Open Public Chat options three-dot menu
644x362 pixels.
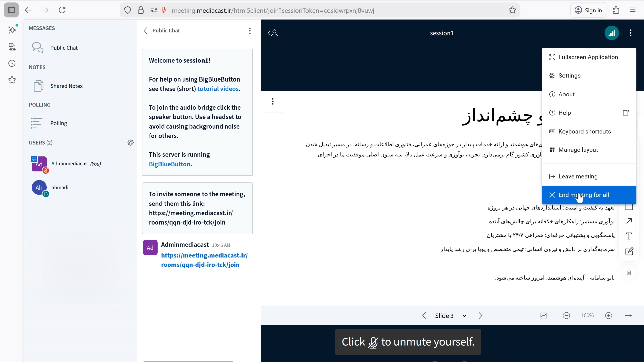click(250, 31)
